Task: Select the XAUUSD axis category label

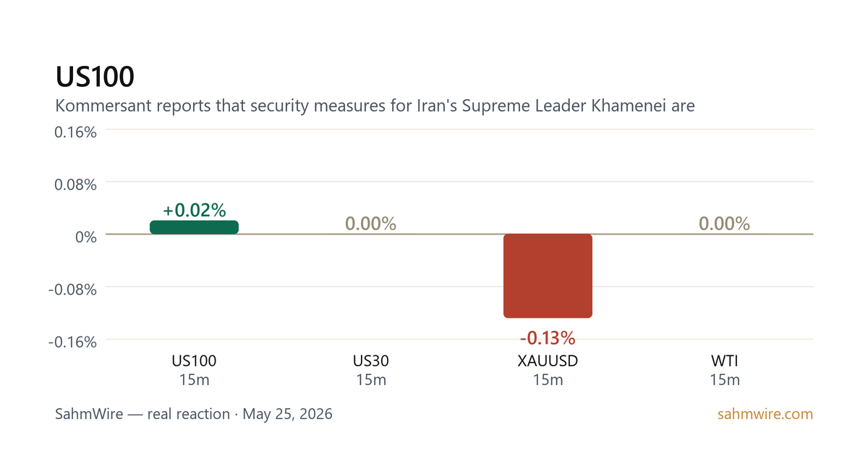Action: point(548,360)
